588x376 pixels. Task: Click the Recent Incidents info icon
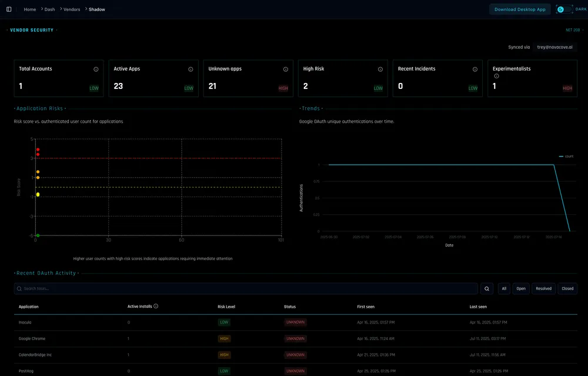click(475, 69)
